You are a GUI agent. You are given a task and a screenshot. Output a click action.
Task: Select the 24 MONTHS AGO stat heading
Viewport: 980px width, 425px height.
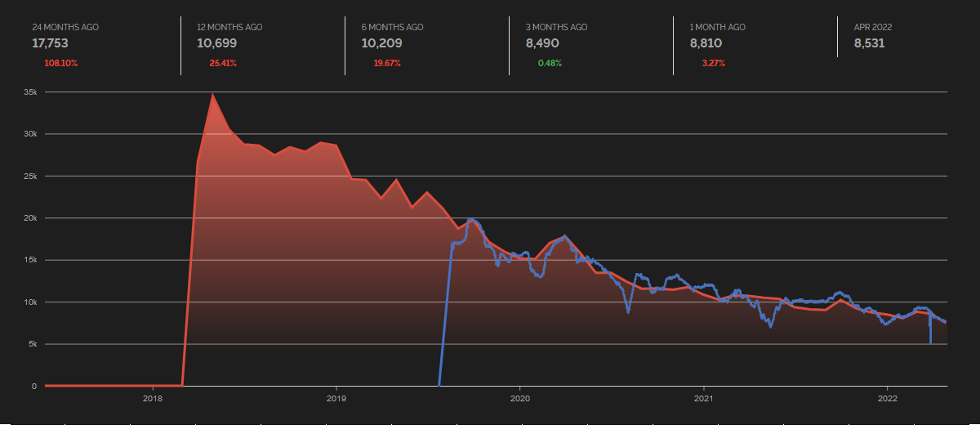tap(65, 27)
